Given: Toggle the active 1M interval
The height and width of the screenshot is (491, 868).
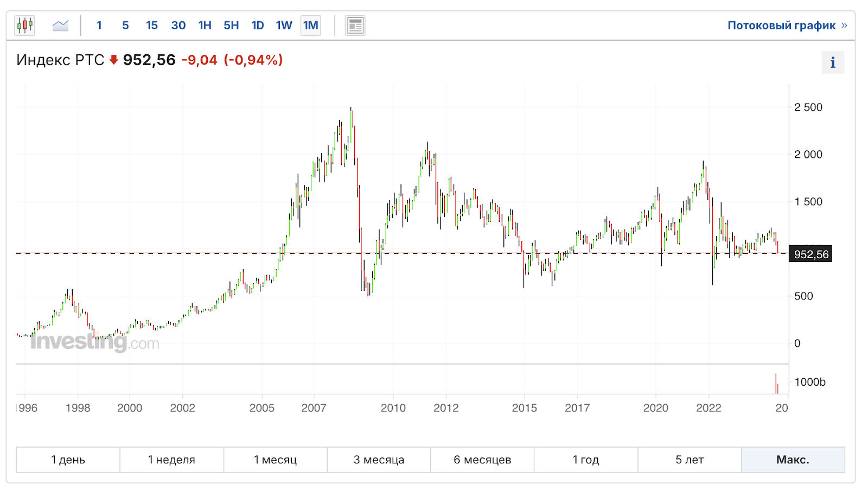Looking at the screenshot, I should 311,25.
